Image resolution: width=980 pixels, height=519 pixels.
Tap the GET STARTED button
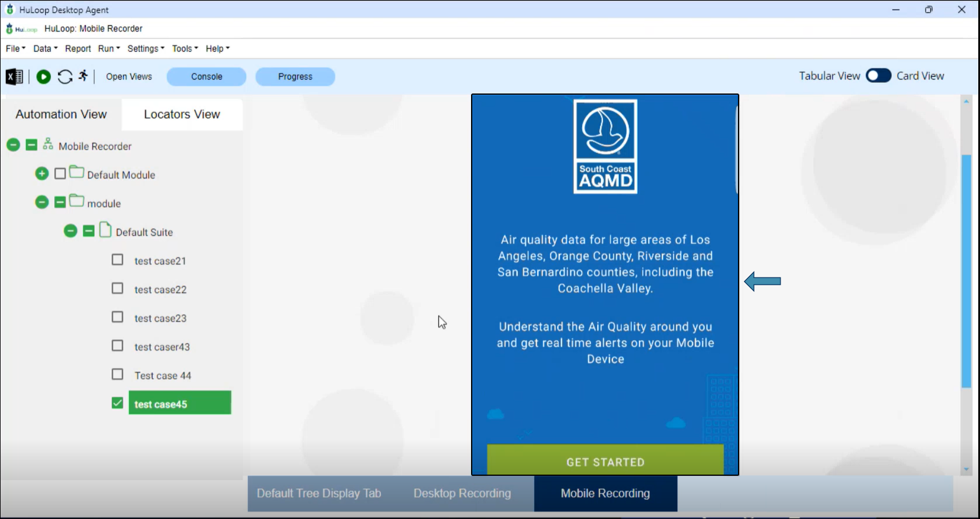click(x=605, y=460)
